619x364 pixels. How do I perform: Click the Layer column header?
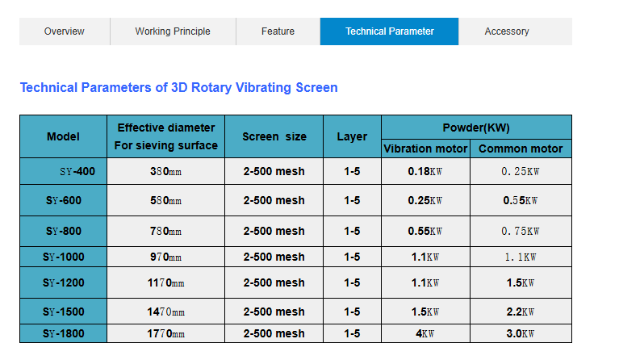coord(352,136)
